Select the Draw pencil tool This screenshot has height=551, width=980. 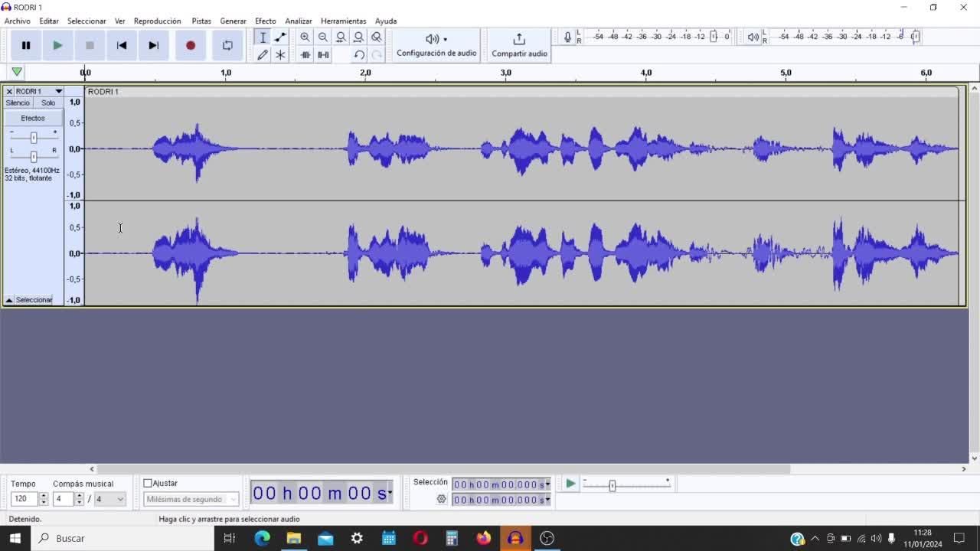click(x=263, y=54)
